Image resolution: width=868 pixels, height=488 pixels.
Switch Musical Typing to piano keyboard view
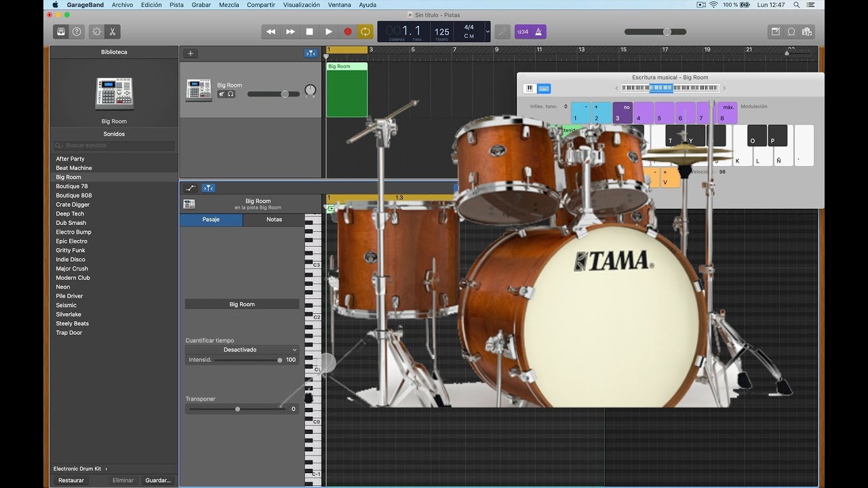coord(530,89)
